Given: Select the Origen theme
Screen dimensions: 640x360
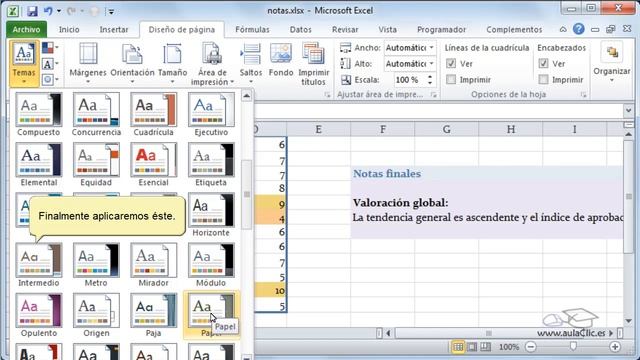Looking at the screenshot, I should pos(96,315).
